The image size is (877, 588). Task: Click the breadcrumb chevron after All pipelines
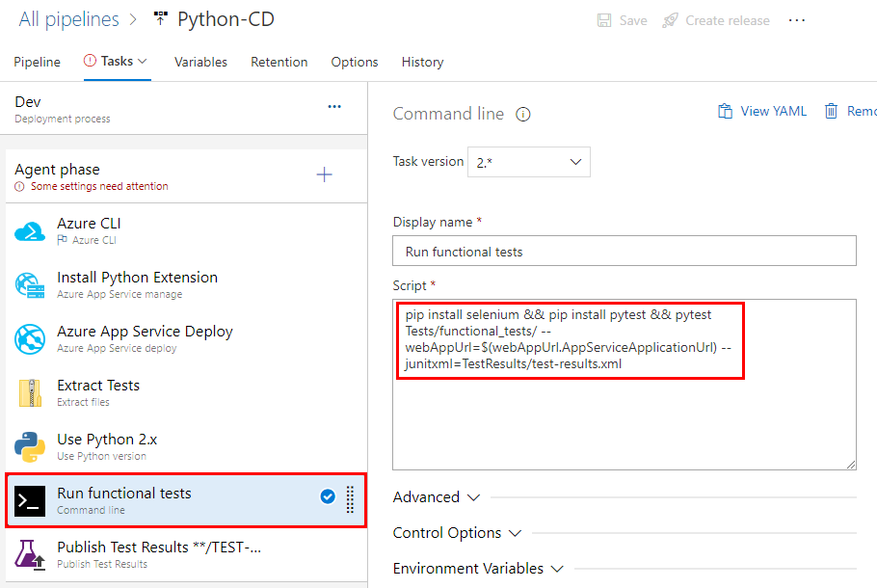tap(133, 19)
